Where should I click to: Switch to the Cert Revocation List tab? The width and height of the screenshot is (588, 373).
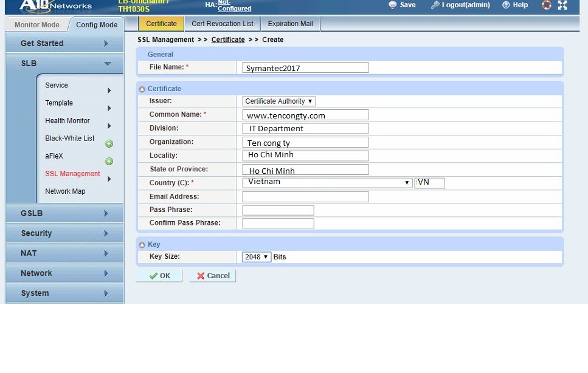point(222,24)
